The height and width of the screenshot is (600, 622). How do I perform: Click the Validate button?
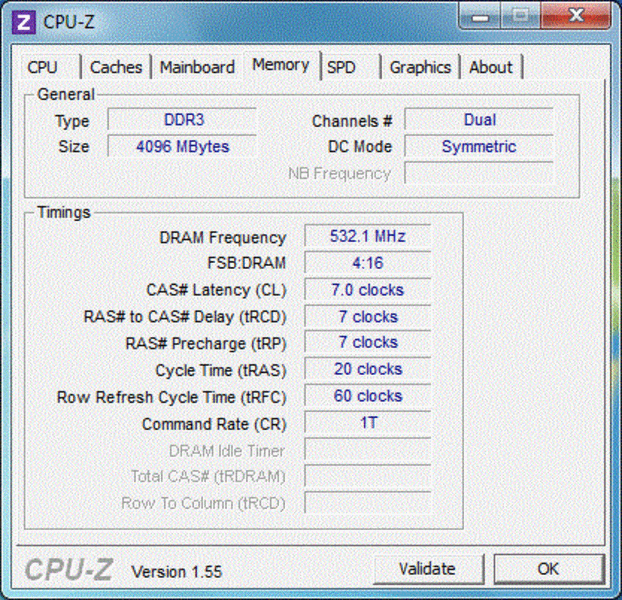click(428, 569)
